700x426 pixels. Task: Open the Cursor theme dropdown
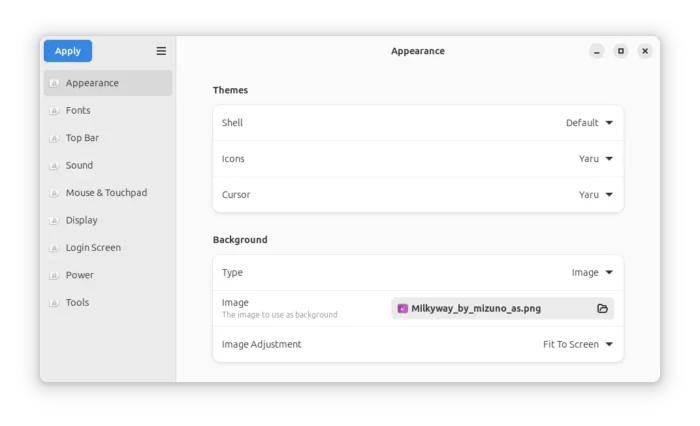596,195
